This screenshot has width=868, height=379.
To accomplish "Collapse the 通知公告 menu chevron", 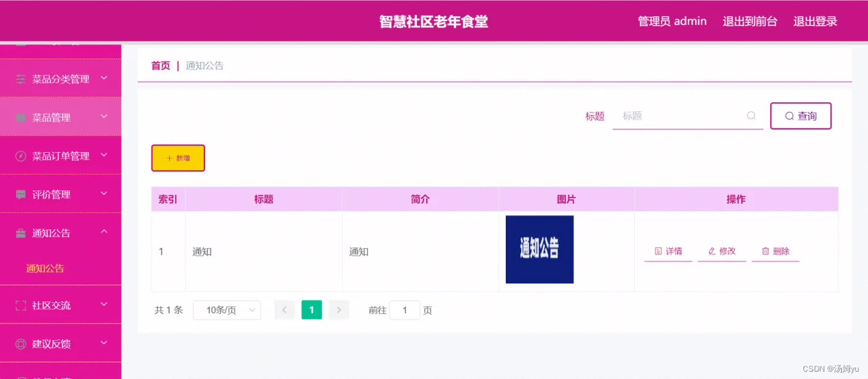I will pos(104,232).
